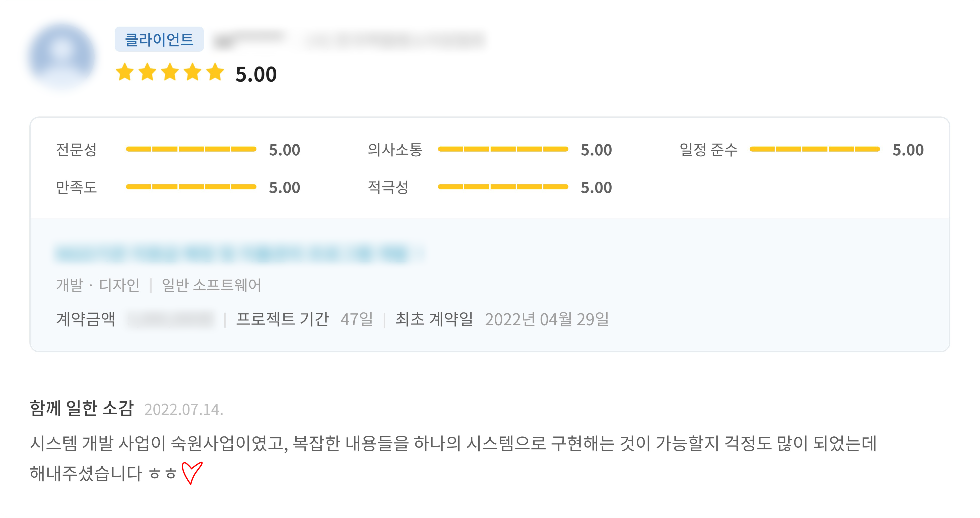This screenshot has height=518, width=980.
Task: Select the 개발 · 디자인 category label
Action: point(98,285)
